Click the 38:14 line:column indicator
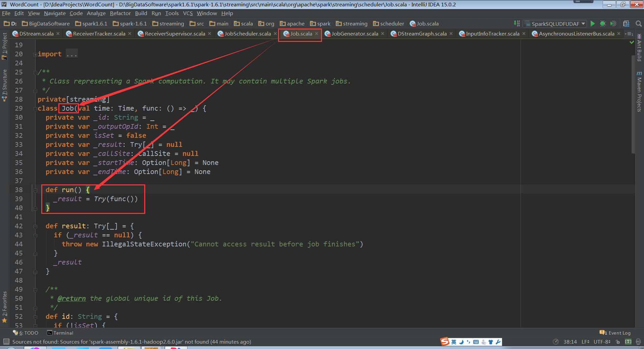Screen dimensions: 644x349 click(570, 342)
